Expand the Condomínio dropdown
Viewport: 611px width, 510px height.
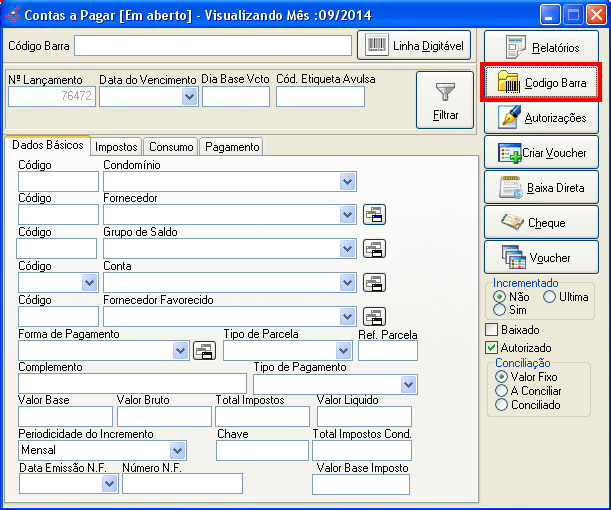point(347,181)
